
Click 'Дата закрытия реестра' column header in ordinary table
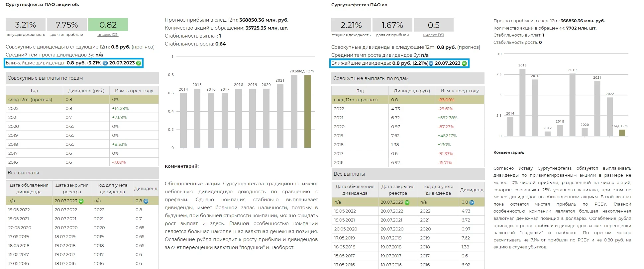pyautogui.click(x=72, y=188)
